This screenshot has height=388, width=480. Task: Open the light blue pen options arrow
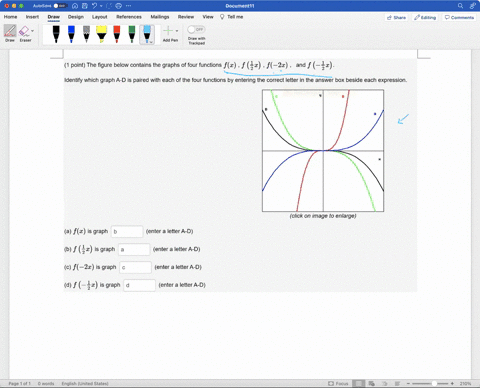[x=151, y=42]
